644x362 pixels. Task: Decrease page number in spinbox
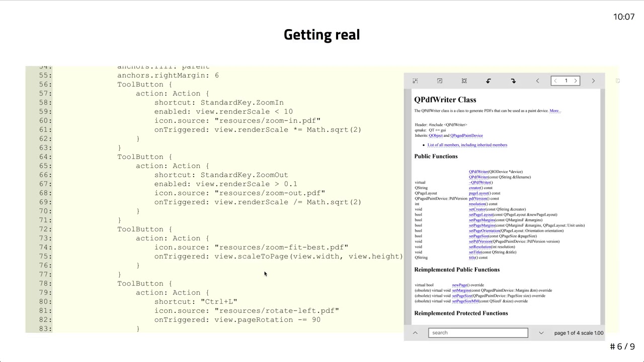(x=555, y=81)
